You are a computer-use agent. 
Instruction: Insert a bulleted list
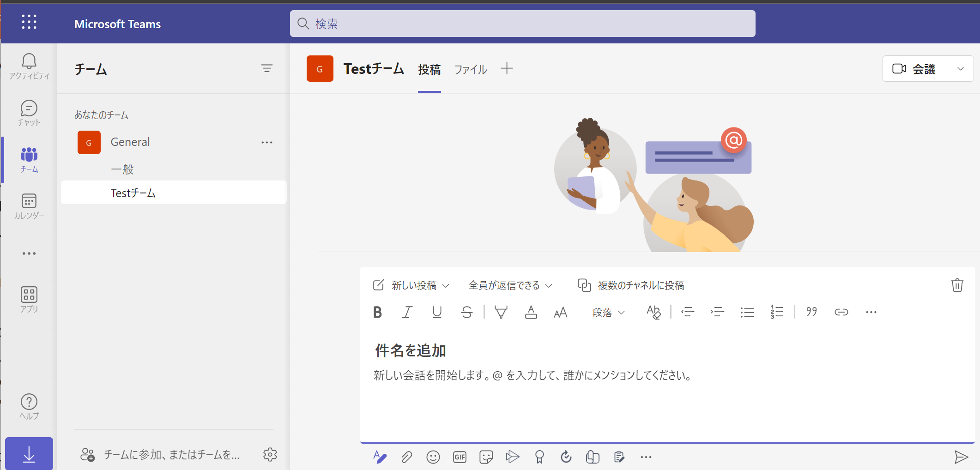coord(747,313)
